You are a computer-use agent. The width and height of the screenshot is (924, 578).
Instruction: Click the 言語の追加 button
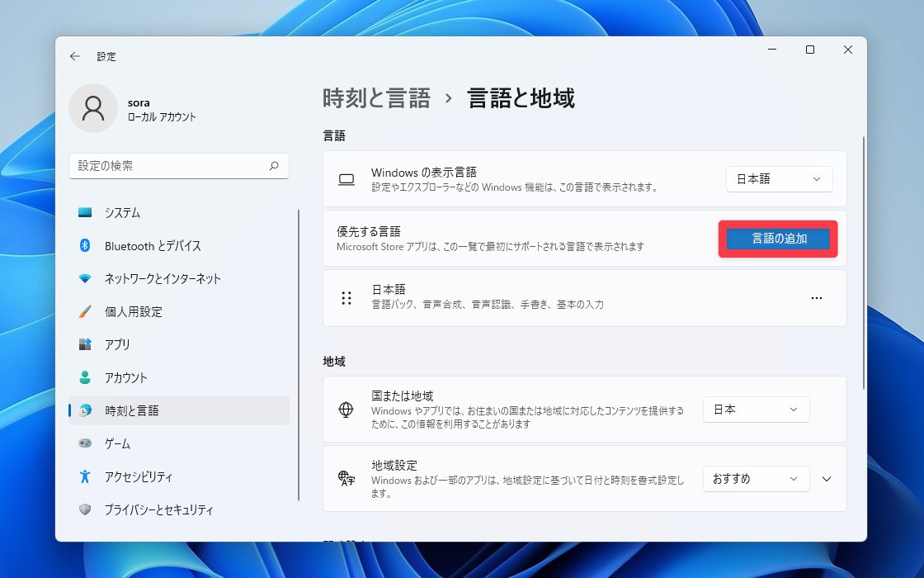[x=778, y=239]
